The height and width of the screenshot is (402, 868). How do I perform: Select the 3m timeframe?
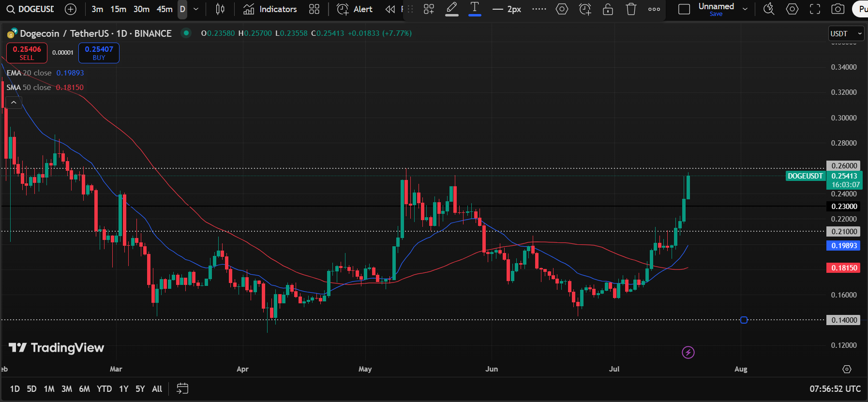point(97,9)
